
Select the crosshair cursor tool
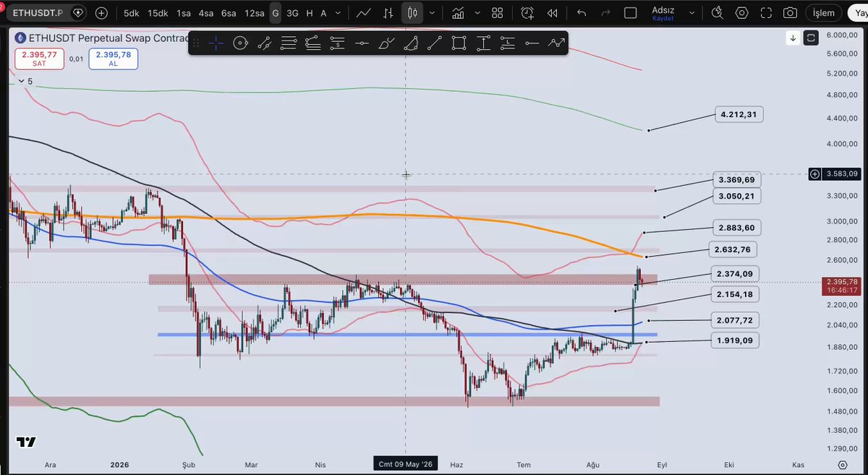pos(216,43)
